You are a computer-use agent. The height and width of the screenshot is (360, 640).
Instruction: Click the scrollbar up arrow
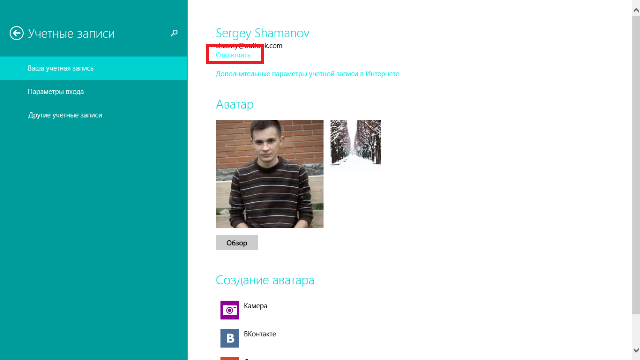[636, 11]
